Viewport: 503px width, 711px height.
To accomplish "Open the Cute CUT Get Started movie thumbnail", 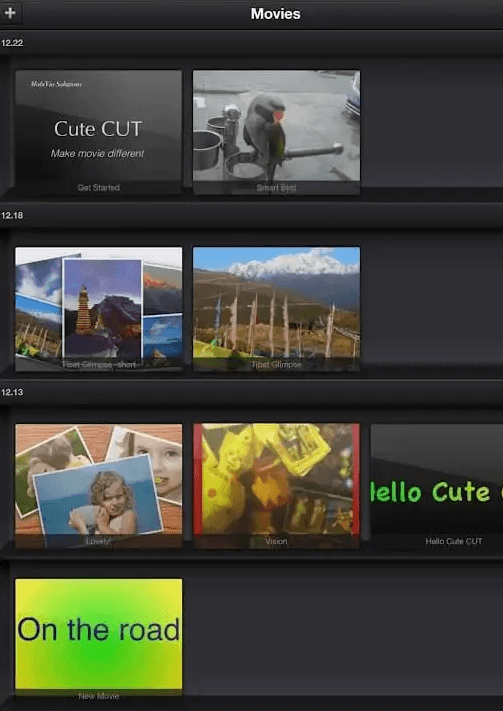I will (98, 131).
